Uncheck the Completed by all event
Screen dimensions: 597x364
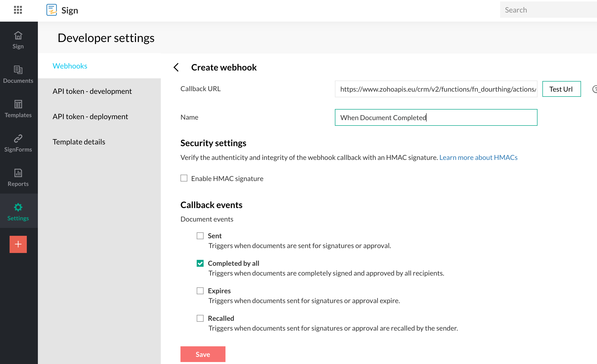tap(200, 263)
